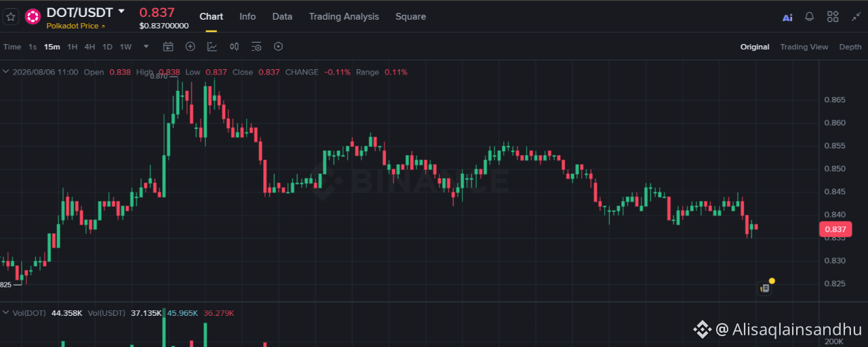
Task: Select the Time line-chart interval
Action: (x=12, y=47)
